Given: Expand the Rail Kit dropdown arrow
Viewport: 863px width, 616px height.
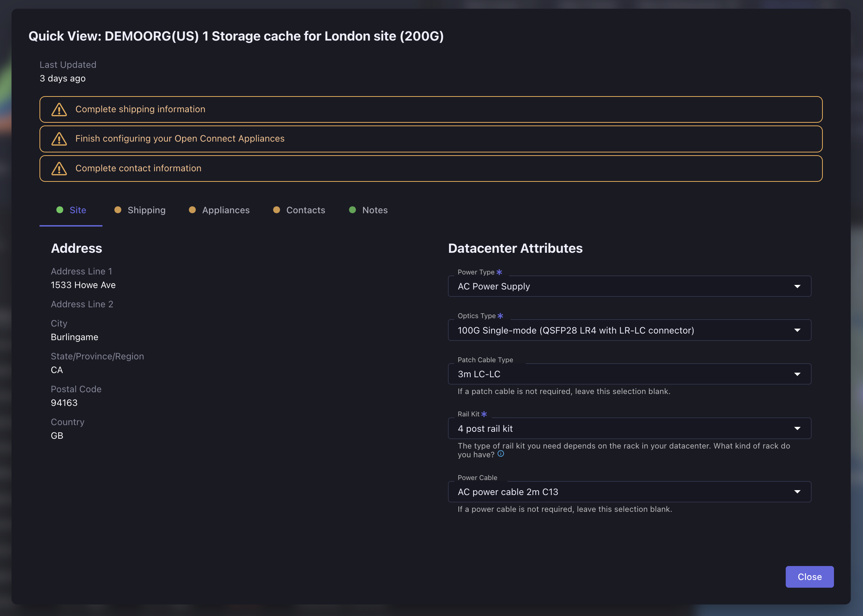Looking at the screenshot, I should tap(797, 429).
